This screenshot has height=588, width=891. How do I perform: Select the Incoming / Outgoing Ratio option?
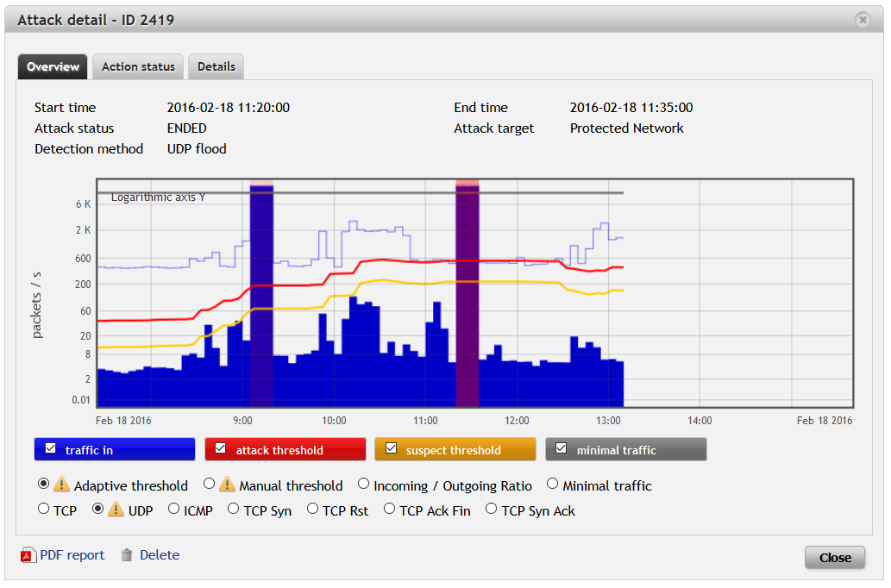coord(363,483)
